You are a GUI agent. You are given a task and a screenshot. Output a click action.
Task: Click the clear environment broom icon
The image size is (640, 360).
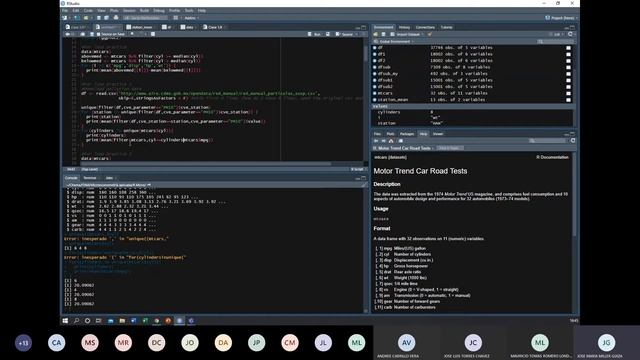(x=430, y=34)
